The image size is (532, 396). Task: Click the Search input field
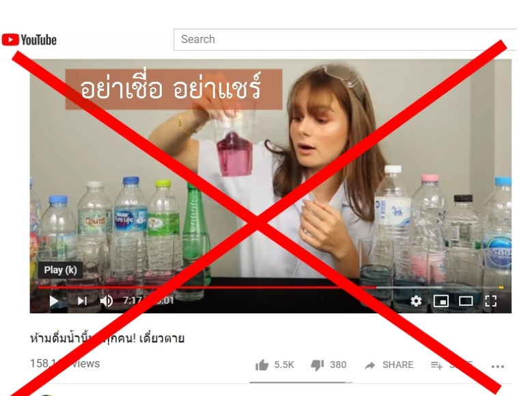(x=346, y=40)
